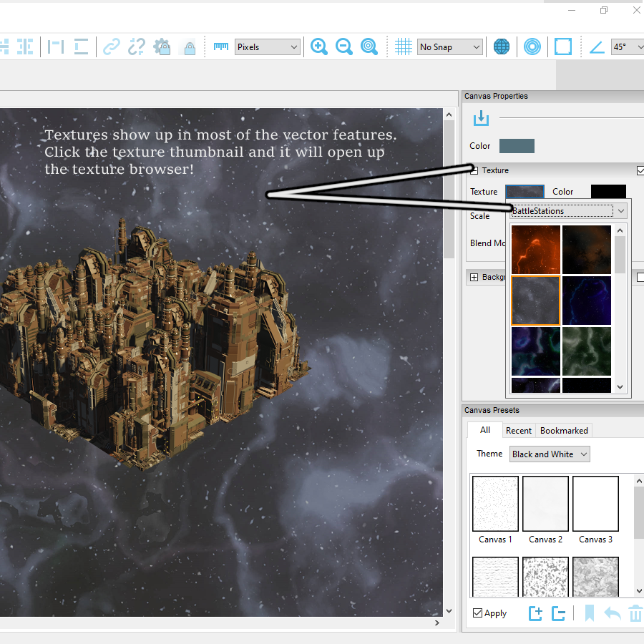Image resolution: width=644 pixels, height=644 pixels.
Task: Click the import canvas download icon
Action: (481, 118)
